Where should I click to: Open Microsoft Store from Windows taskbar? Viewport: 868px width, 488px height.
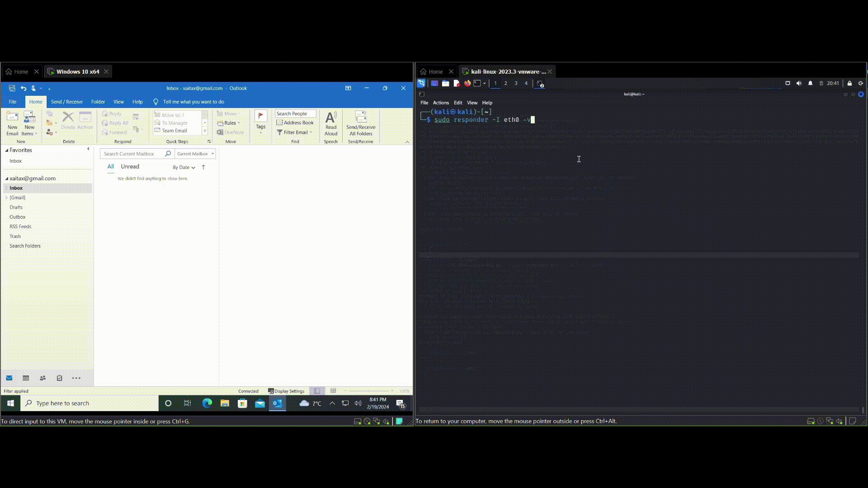[x=242, y=403]
